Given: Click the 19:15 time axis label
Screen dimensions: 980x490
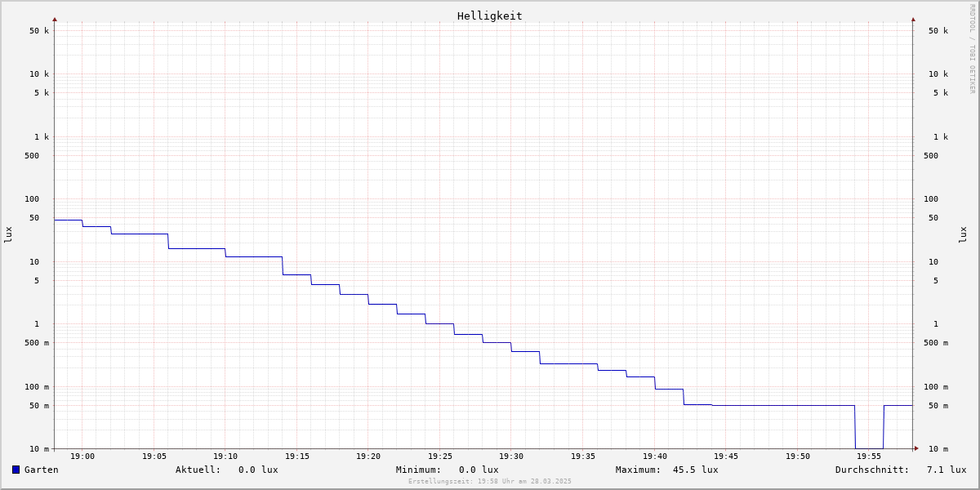Looking at the screenshot, I should tap(297, 457).
